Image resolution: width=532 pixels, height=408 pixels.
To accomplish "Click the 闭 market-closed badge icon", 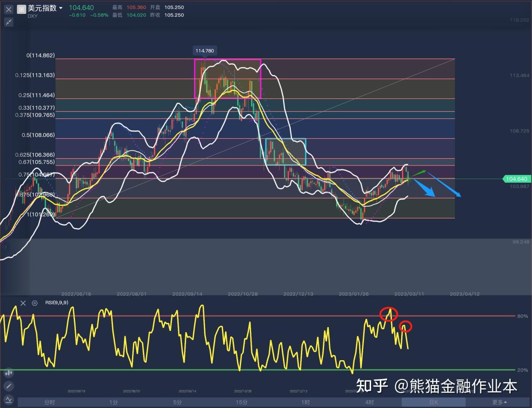I will pyautogui.click(x=21, y=9).
